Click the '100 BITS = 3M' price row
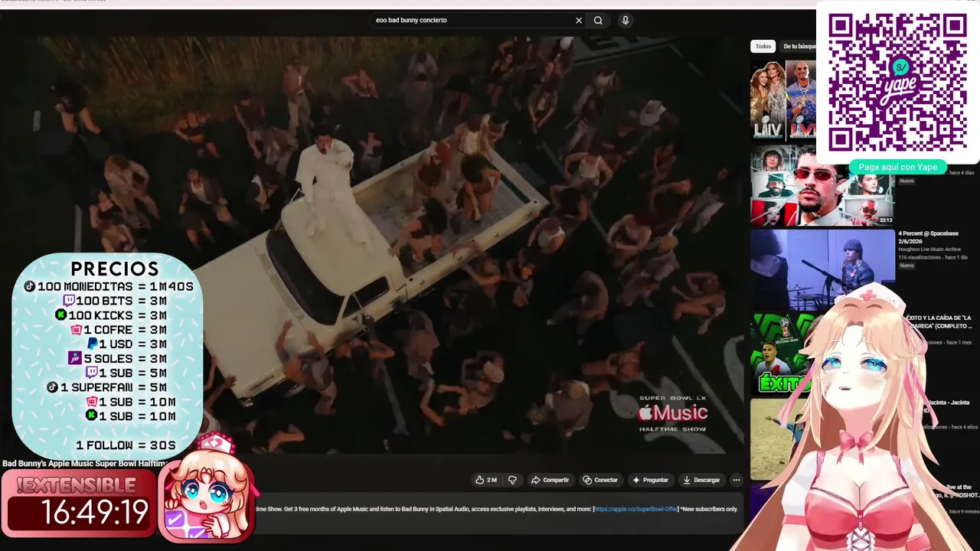Image resolution: width=980 pixels, height=551 pixels. coord(115,301)
